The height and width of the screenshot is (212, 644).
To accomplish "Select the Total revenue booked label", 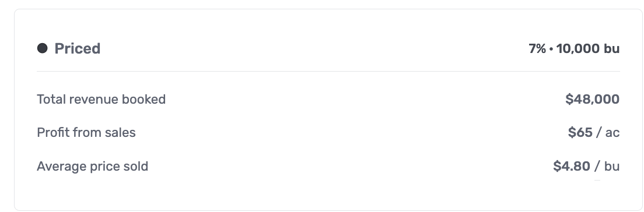I will (101, 99).
